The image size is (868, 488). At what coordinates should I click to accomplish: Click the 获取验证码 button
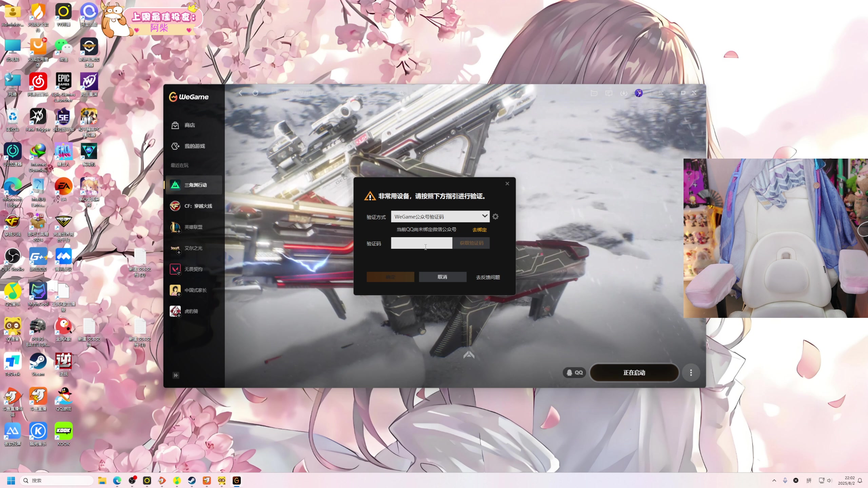click(x=471, y=243)
